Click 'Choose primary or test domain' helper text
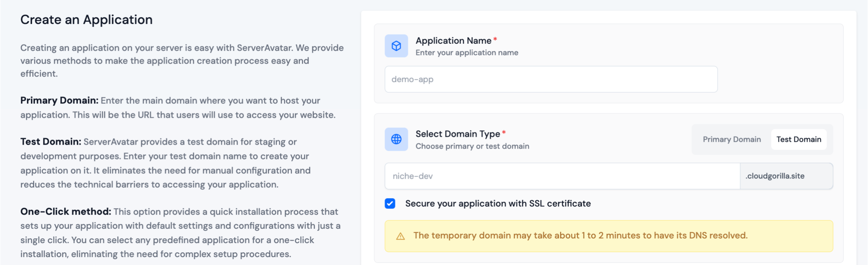This screenshot has height=265, width=868. point(472,146)
